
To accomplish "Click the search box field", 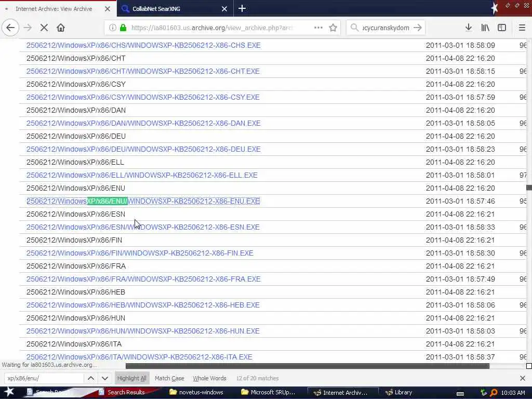I will coord(386,28).
